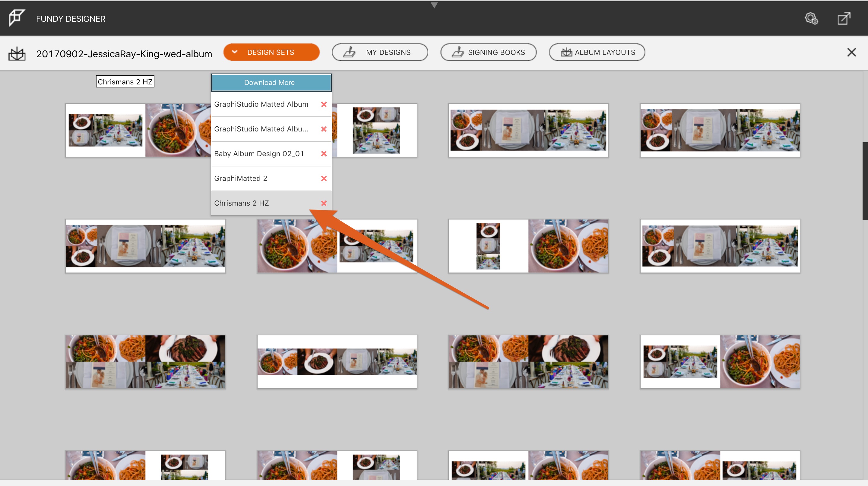Click the vertical scrollbar handle

tap(865, 181)
